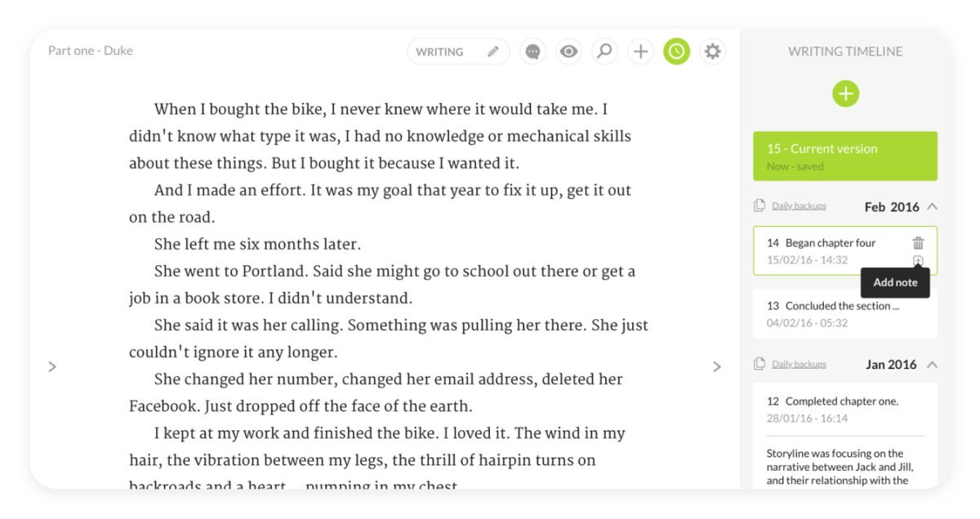980x519 pixels.
Task: Open the comments speech bubble icon
Action: pos(533,51)
